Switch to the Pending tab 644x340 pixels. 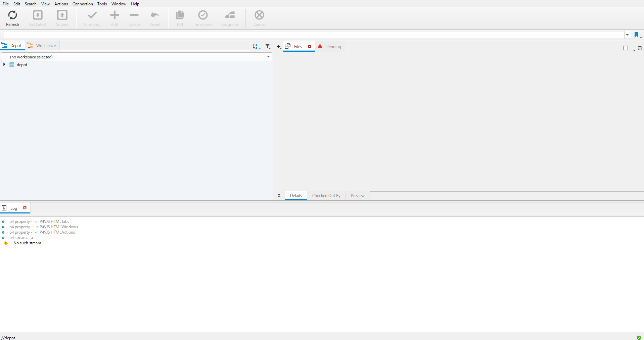(x=329, y=47)
